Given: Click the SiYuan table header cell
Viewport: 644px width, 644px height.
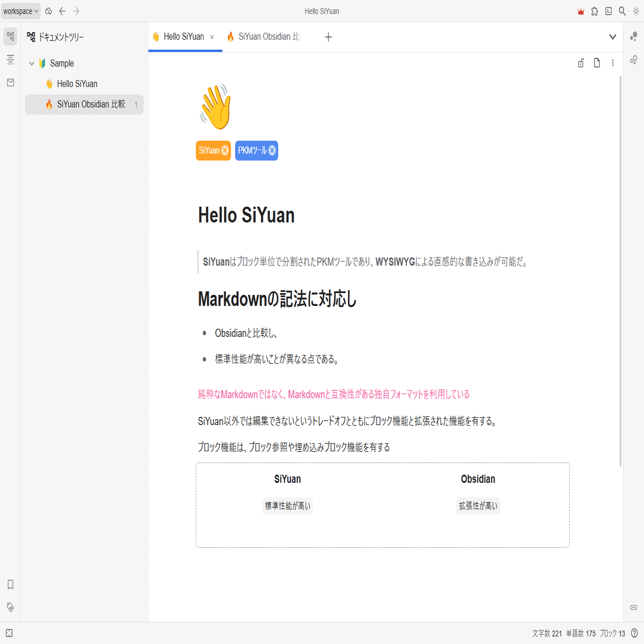Looking at the screenshot, I should (x=287, y=479).
